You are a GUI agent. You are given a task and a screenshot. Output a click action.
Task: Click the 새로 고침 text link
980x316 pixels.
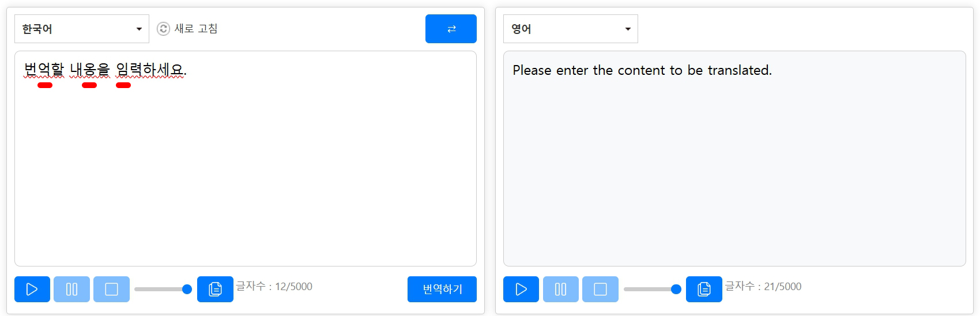(x=196, y=29)
